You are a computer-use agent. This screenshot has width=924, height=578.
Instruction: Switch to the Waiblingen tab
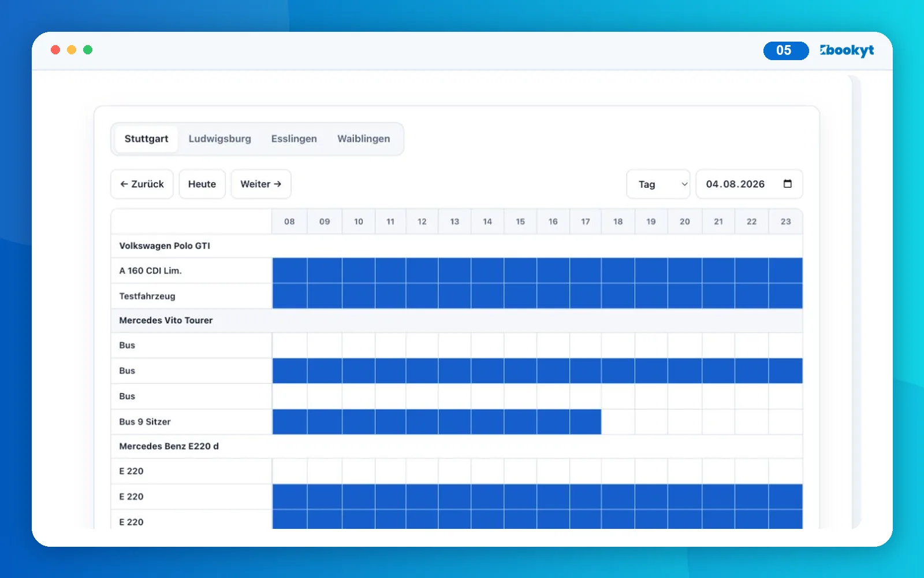pos(364,139)
